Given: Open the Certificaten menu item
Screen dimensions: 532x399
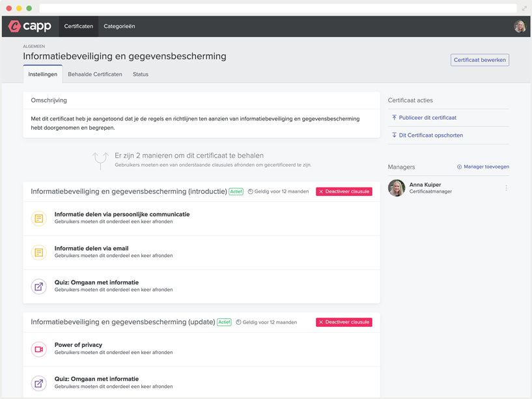Looking at the screenshot, I should 78,27.
